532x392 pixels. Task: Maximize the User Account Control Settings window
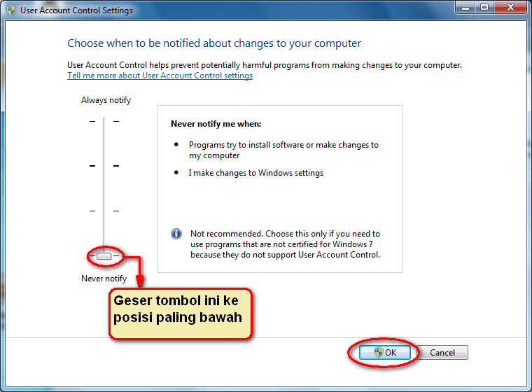[484, 8]
